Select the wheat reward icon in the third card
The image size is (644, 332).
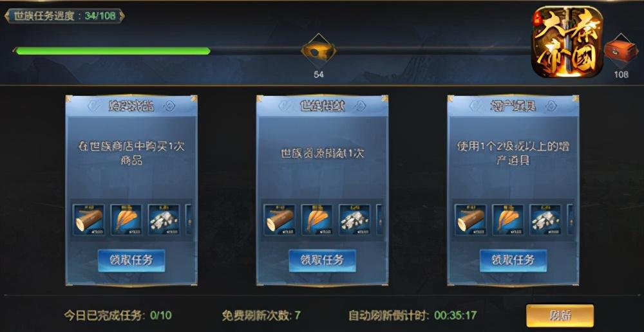point(507,220)
